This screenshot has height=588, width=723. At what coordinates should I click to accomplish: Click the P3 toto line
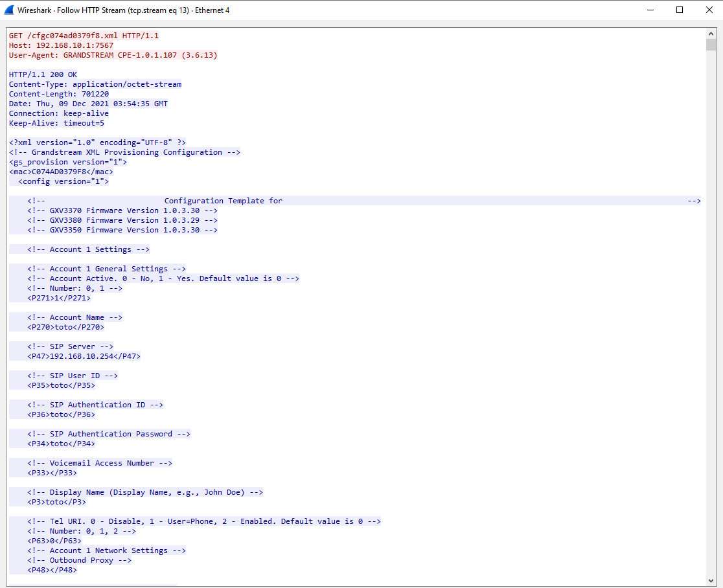(x=57, y=501)
